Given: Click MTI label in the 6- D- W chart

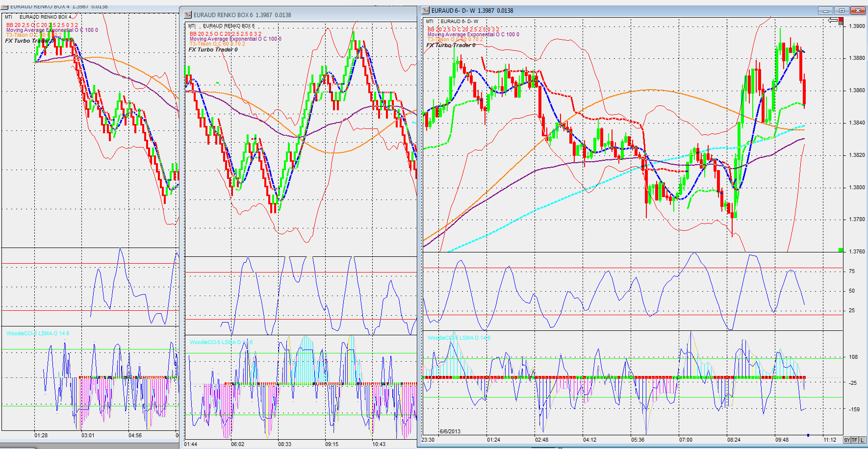Looking at the screenshot, I should tap(430, 22).
